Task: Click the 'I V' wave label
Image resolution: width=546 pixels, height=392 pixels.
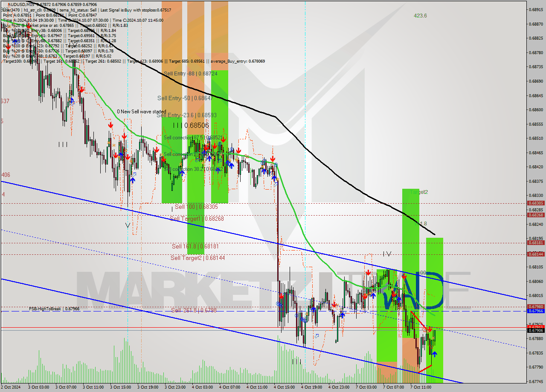Action: (x=387, y=254)
